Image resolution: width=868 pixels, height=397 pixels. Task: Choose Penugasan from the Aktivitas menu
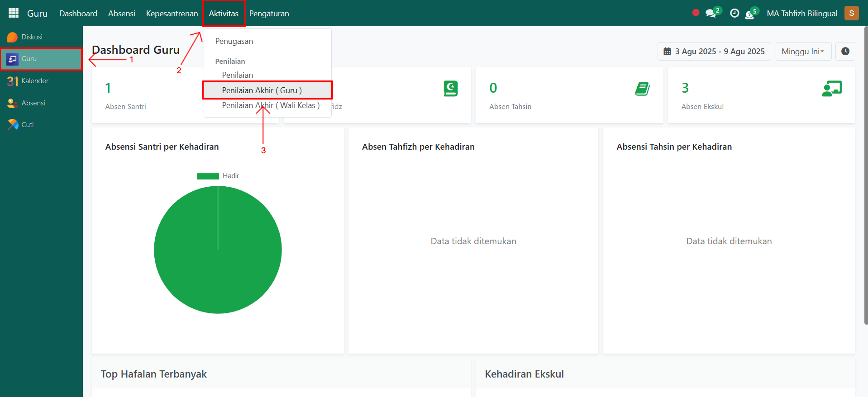(x=234, y=41)
